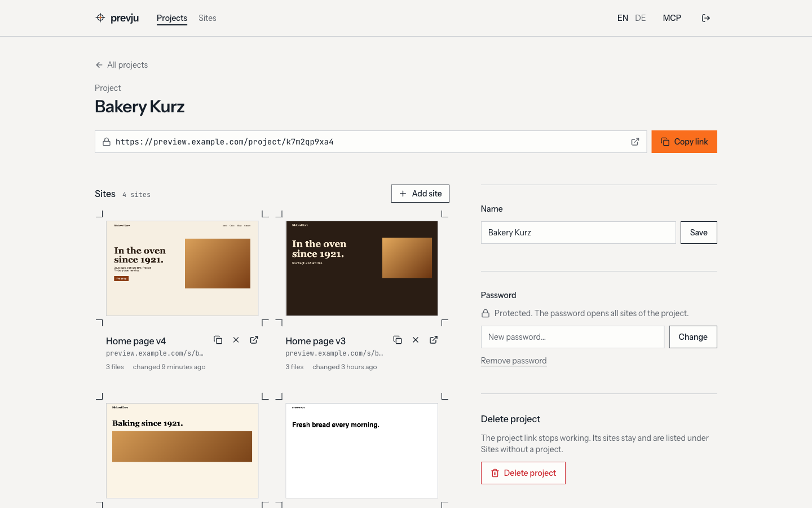Click lock icon next to Protected text
The width and height of the screenshot is (812, 508).
(x=486, y=313)
